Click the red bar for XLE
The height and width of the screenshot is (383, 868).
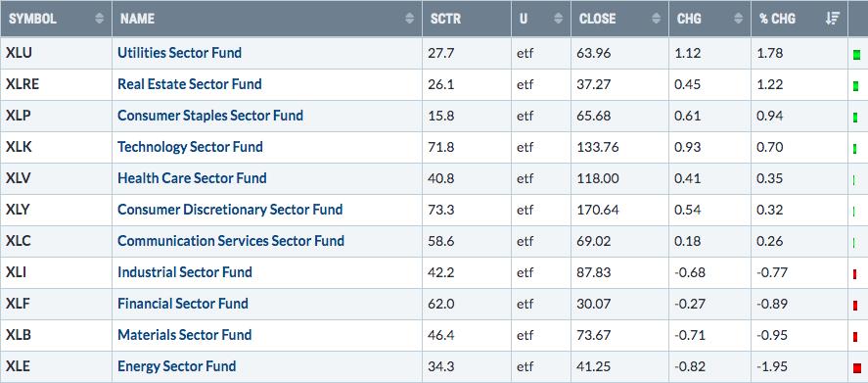(857, 367)
